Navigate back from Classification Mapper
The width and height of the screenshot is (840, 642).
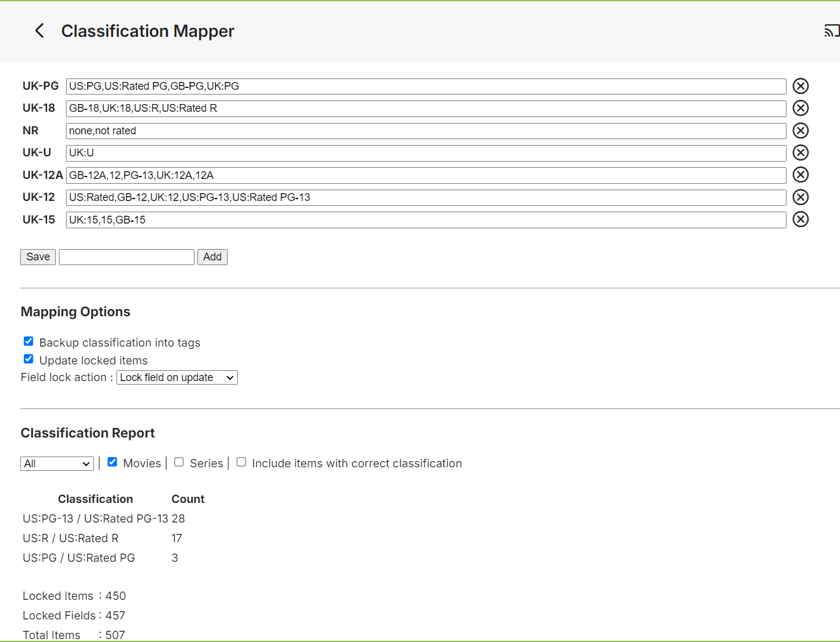(x=39, y=30)
